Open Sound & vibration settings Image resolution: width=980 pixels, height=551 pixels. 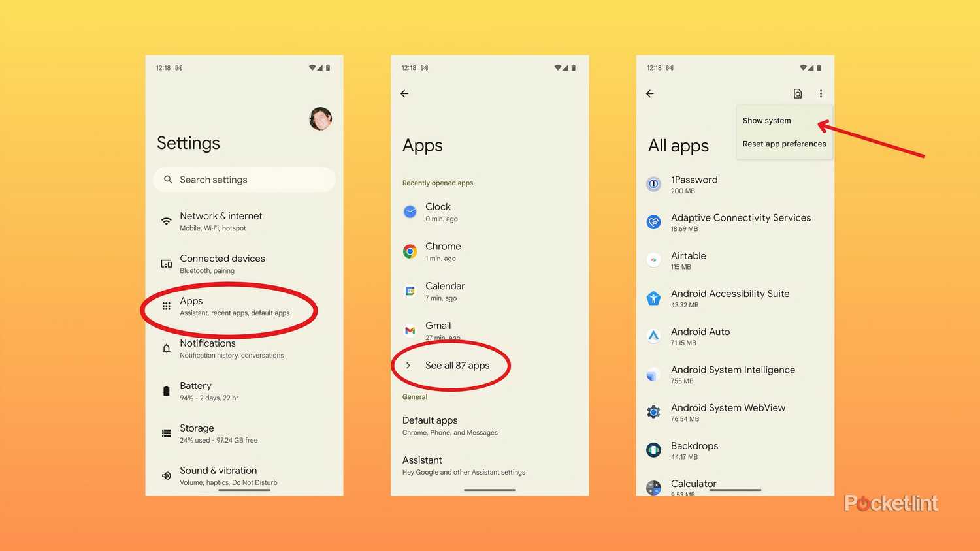[244, 476]
